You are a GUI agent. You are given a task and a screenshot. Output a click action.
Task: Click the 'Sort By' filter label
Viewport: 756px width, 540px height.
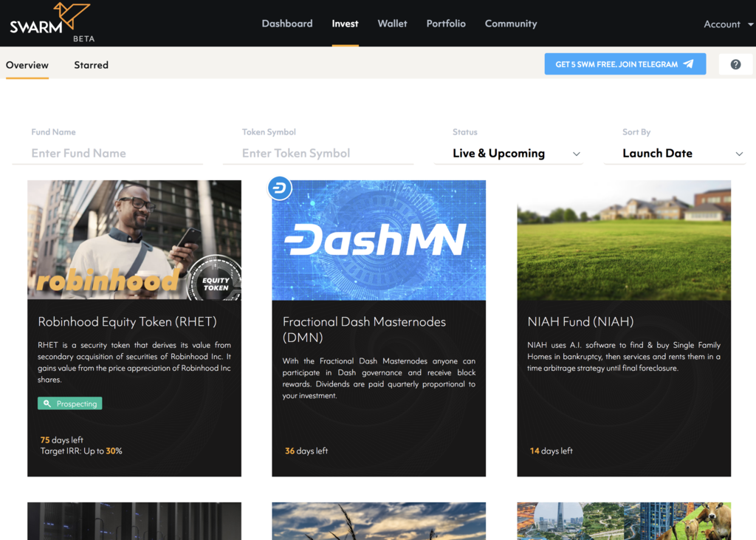point(636,131)
